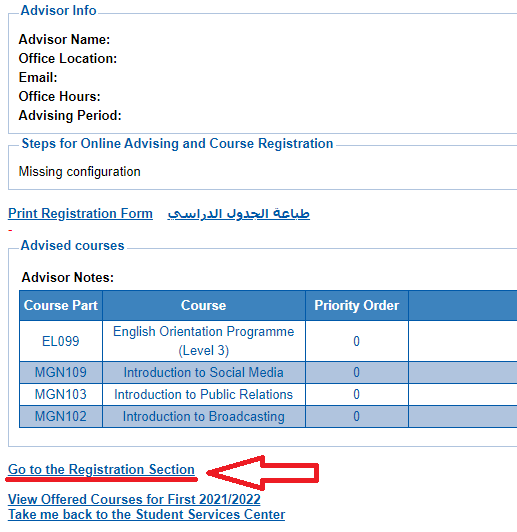This screenshot has width=517, height=532.
Task: Select Introduction to Social Media cell
Action: point(204,373)
